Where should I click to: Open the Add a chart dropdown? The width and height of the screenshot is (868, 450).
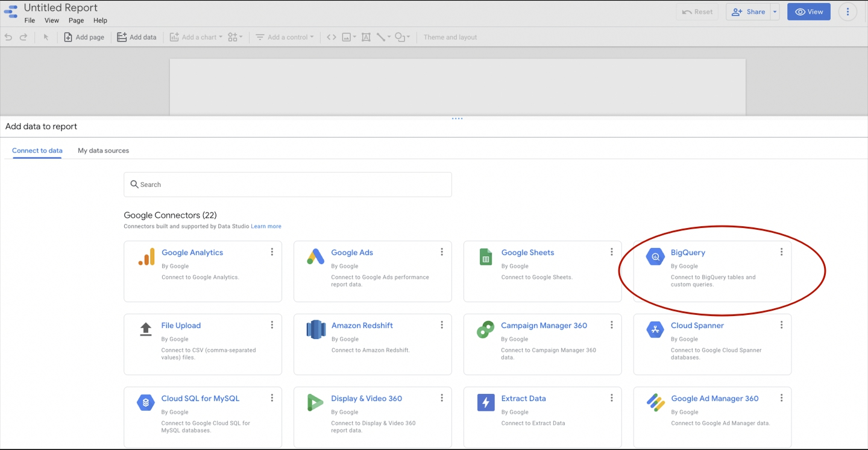(x=196, y=37)
